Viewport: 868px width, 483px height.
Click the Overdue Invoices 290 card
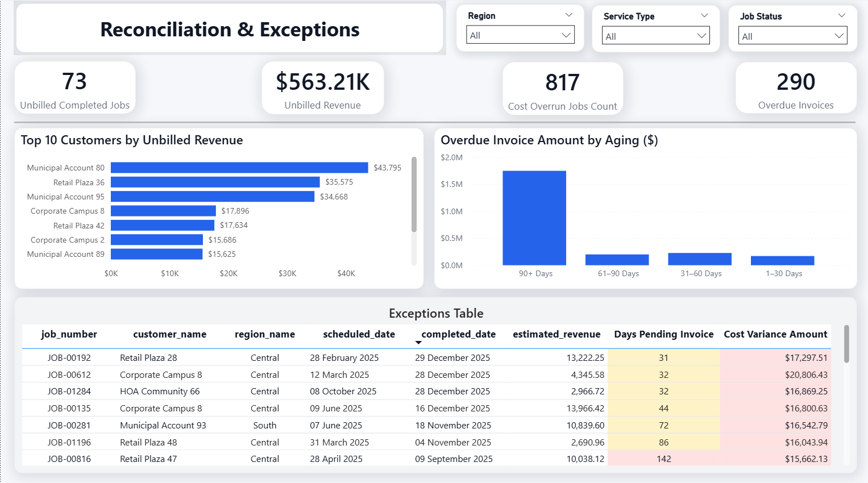coord(796,88)
